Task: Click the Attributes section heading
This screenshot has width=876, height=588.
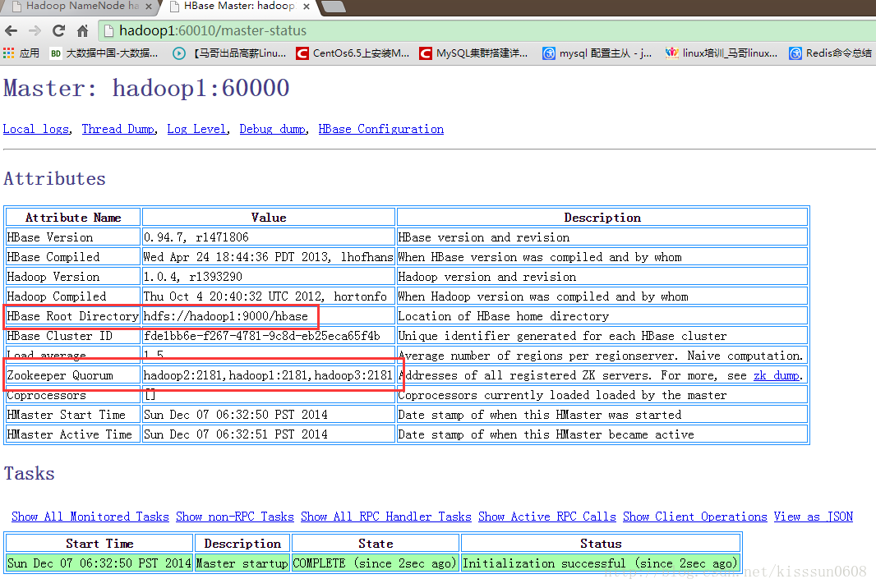Action: pos(55,179)
